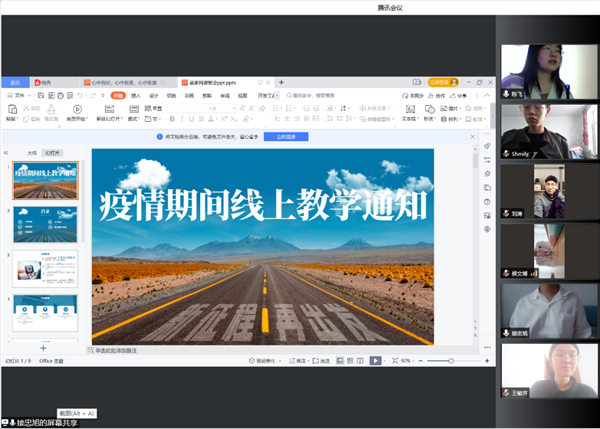The width and height of the screenshot is (600, 429).
Task: Toggle Comments in the status bar
Action: (x=321, y=360)
